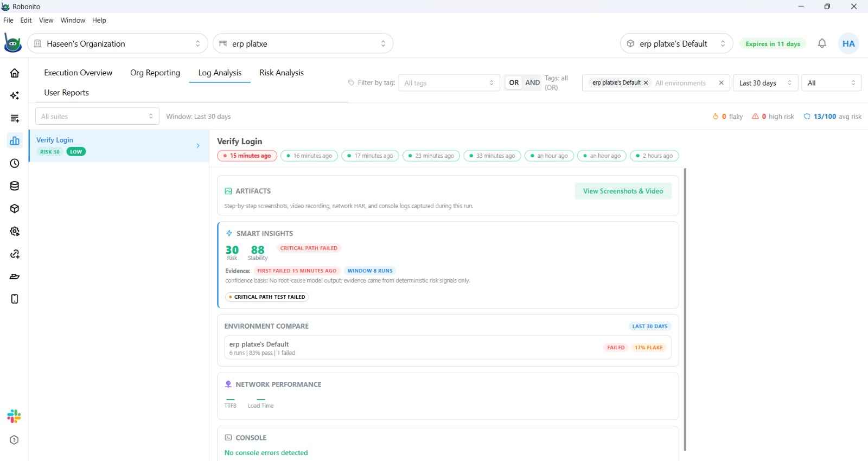
Task: Click View Screenshots & Video button
Action: (x=623, y=191)
